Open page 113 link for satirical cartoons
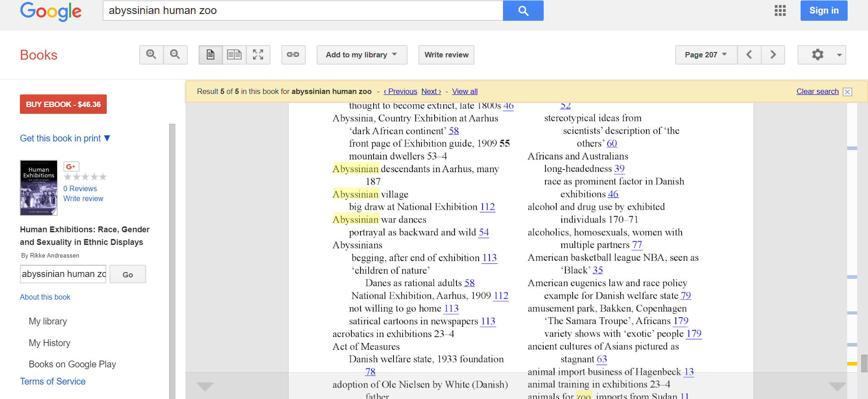This screenshot has height=399, width=868. click(x=488, y=321)
